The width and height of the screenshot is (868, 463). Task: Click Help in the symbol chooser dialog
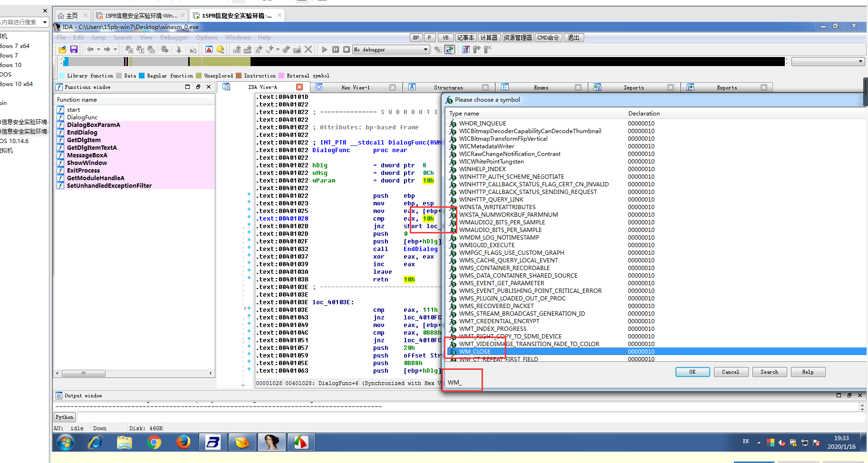[808, 372]
